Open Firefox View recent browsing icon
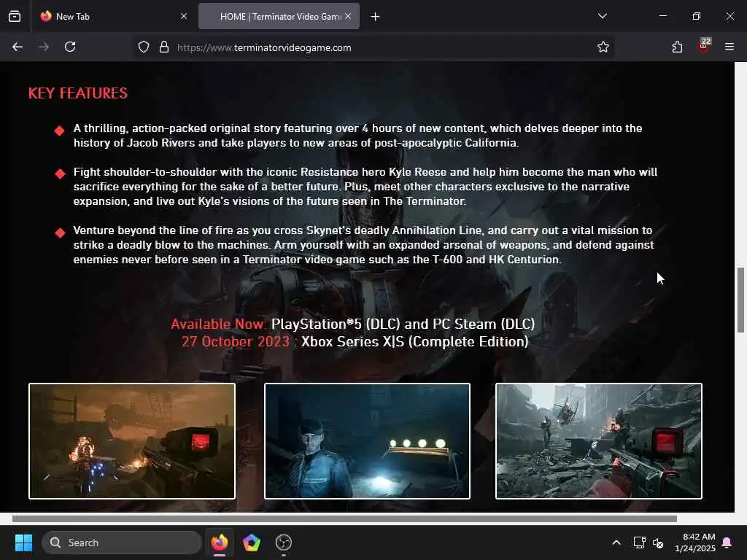 tap(15, 17)
